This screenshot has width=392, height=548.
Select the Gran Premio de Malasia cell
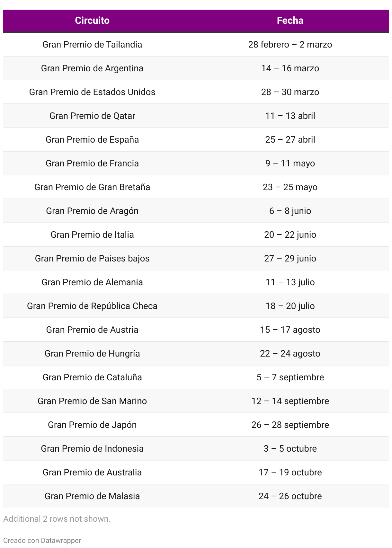92,496
